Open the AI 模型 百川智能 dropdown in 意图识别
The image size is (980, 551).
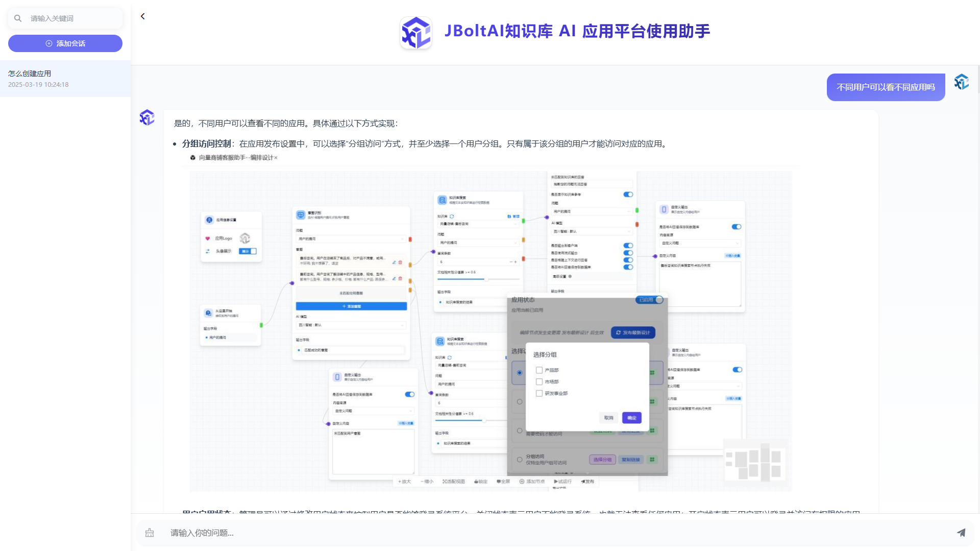(x=351, y=325)
